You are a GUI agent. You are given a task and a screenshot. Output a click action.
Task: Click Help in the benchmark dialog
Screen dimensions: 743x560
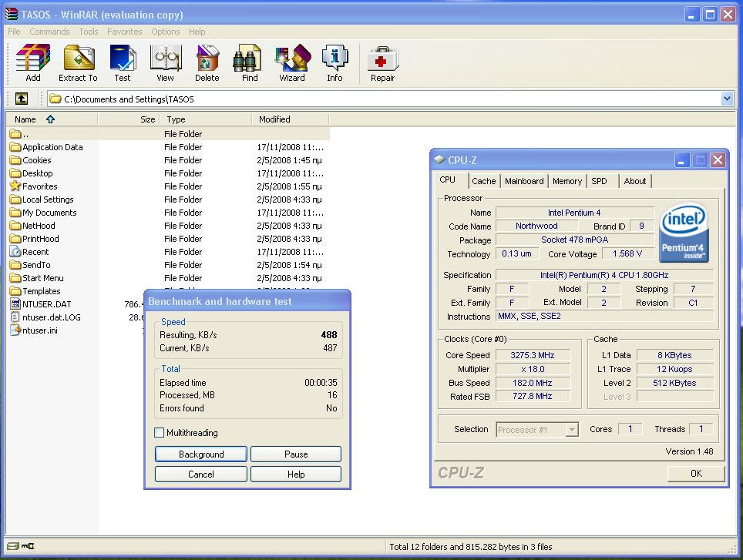click(x=296, y=474)
